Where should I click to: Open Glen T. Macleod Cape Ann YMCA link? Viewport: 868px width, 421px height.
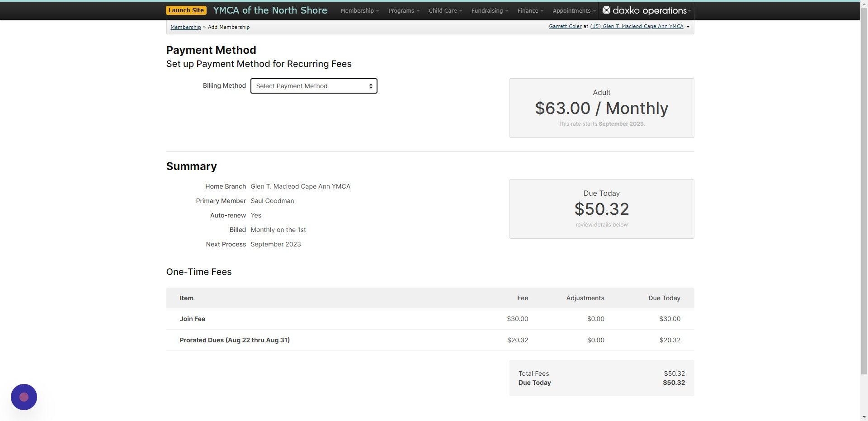click(x=637, y=26)
